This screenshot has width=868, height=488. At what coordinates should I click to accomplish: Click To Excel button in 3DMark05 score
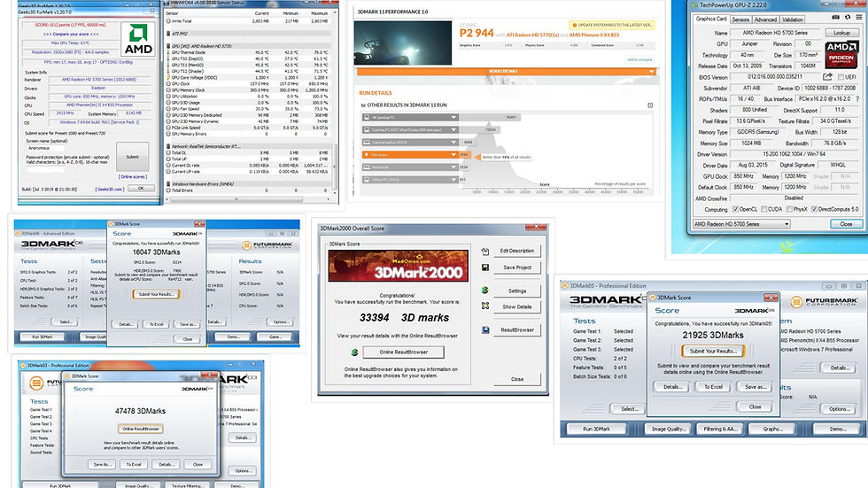[x=713, y=387]
